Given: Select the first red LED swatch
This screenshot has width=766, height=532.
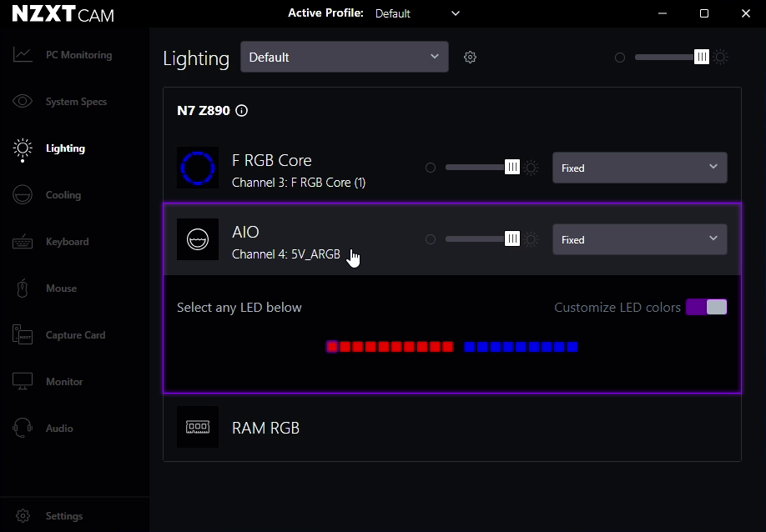Looking at the screenshot, I should tap(332, 346).
